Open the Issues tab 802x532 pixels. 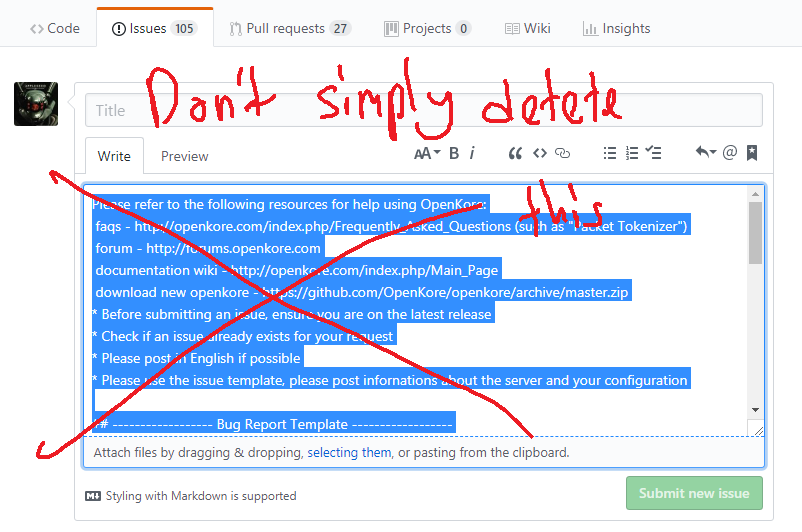point(154,29)
